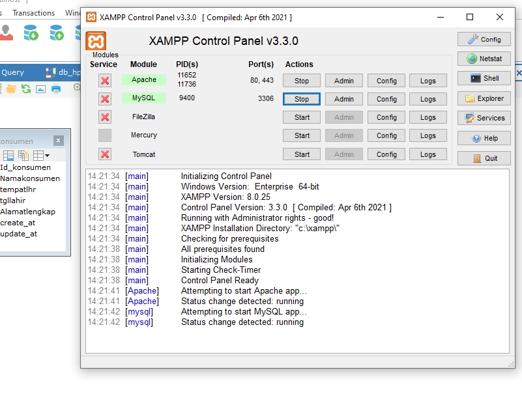View Tomcat Logs
The width and height of the screenshot is (522, 420).
tap(428, 154)
